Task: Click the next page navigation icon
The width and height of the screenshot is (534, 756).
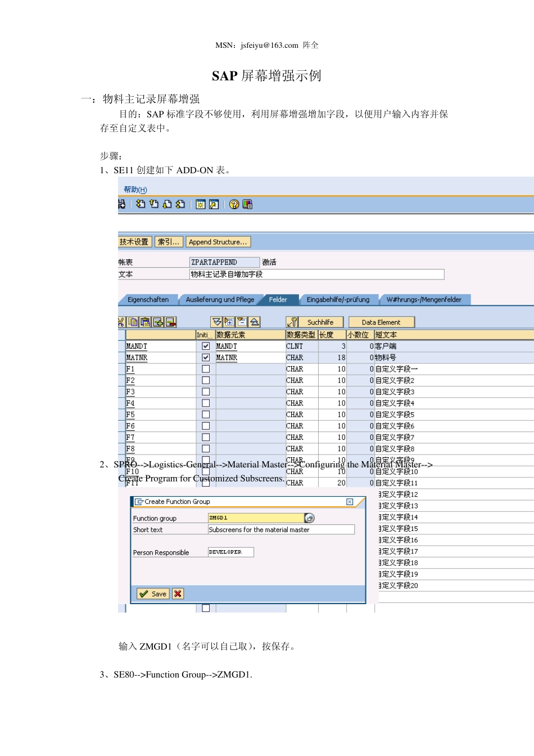Action: coord(167,204)
